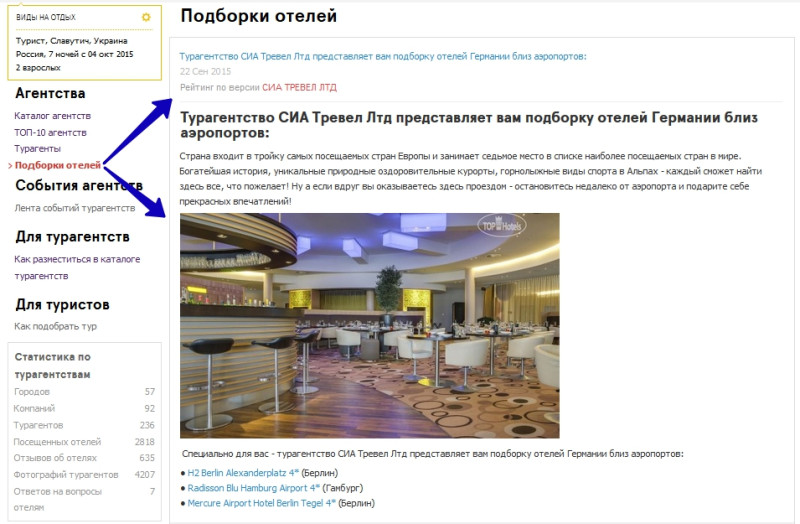Screen dimensions: 800x524
Task: Open the СИА ТРЕВЕЛ ЛТД rating link
Action: [299, 87]
